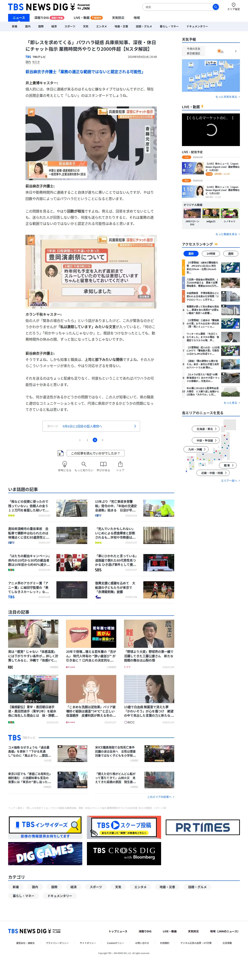This screenshot has width=248, height=980.
Task: Open ranking もっと見る link
Action: point(232,402)
